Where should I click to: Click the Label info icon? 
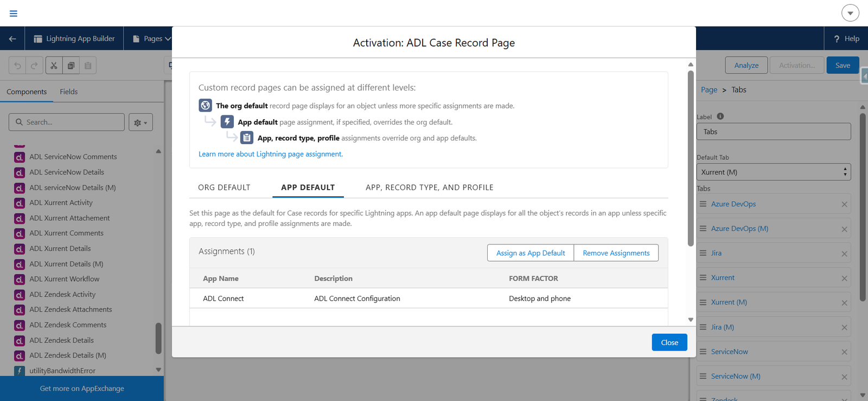point(720,117)
